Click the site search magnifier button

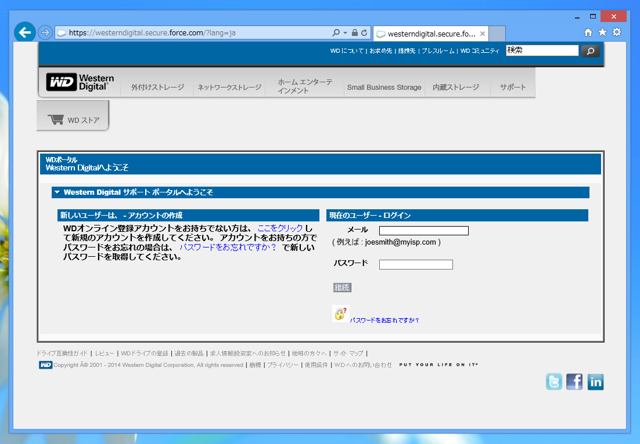pyautogui.click(x=590, y=51)
